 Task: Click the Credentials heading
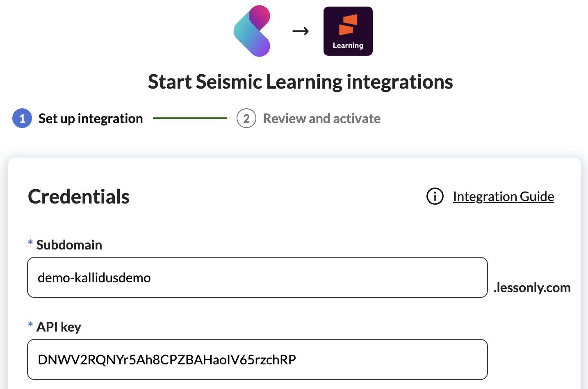pyautogui.click(x=78, y=197)
